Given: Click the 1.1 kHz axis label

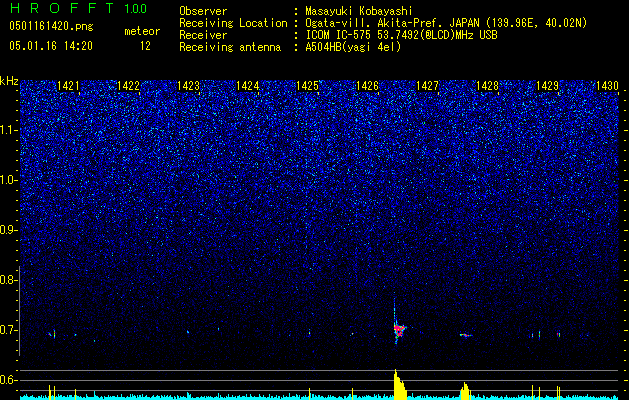Looking at the screenshot, I should pos(8,130).
